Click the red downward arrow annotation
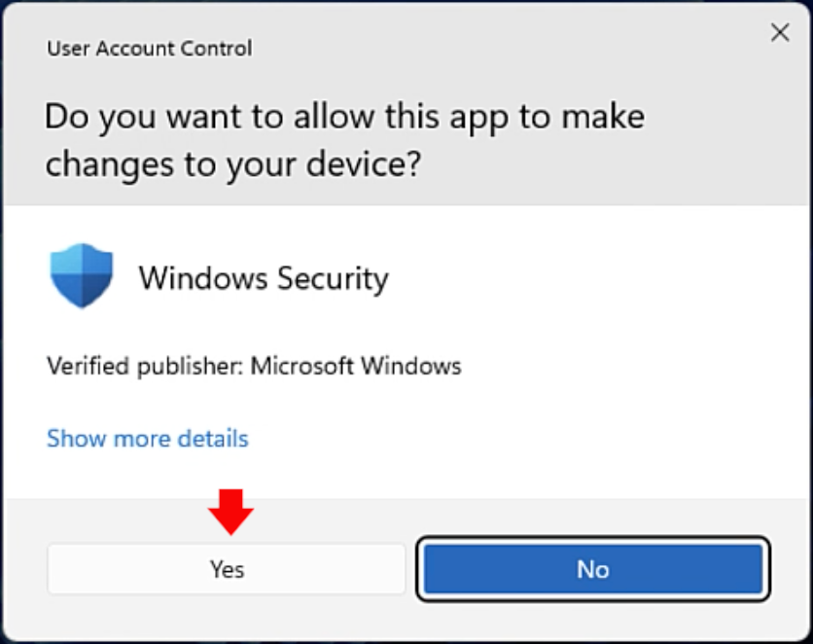The width and height of the screenshot is (813, 644). point(230,512)
